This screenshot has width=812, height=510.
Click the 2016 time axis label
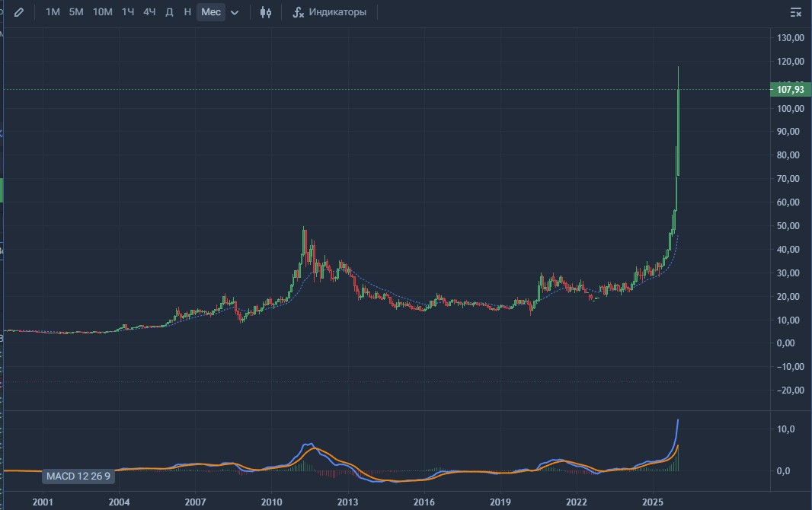(424, 502)
